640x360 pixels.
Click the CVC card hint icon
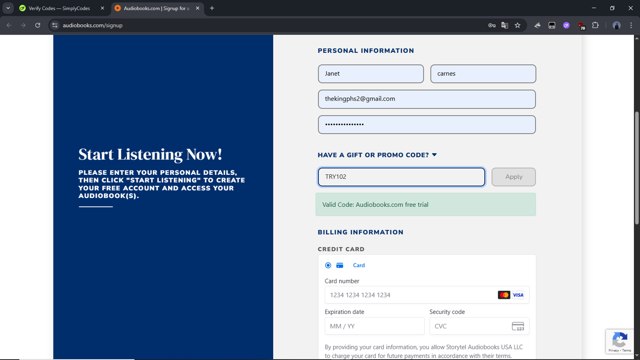coord(518,326)
